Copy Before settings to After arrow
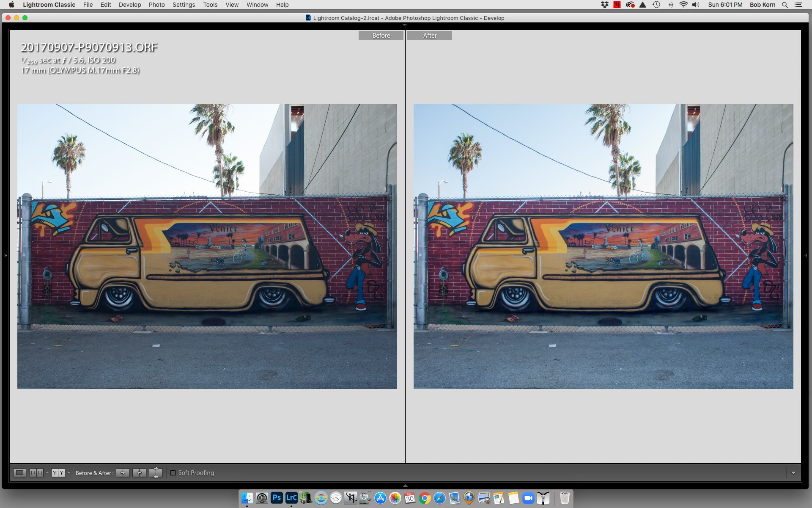 coord(123,472)
